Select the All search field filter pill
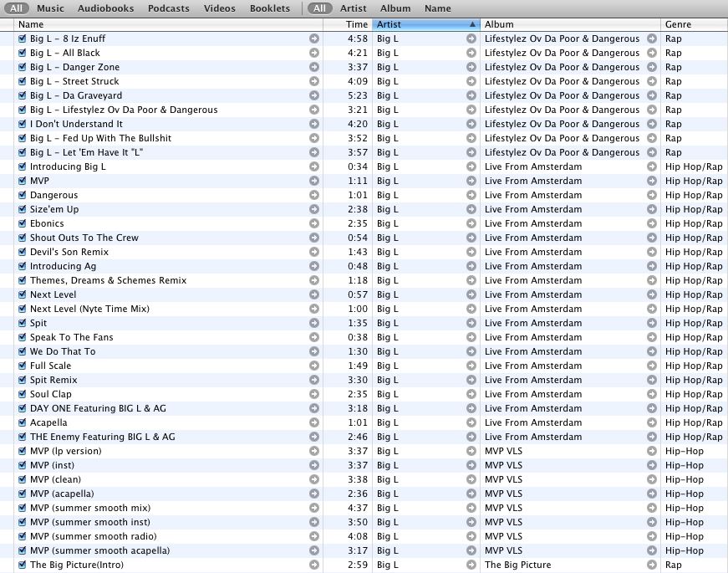The height and width of the screenshot is (573, 728). pos(319,8)
